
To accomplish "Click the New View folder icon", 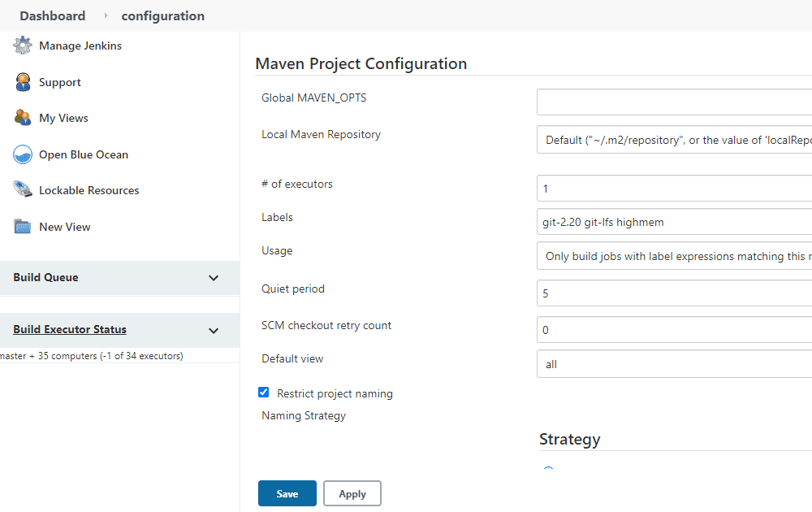I will (x=23, y=227).
